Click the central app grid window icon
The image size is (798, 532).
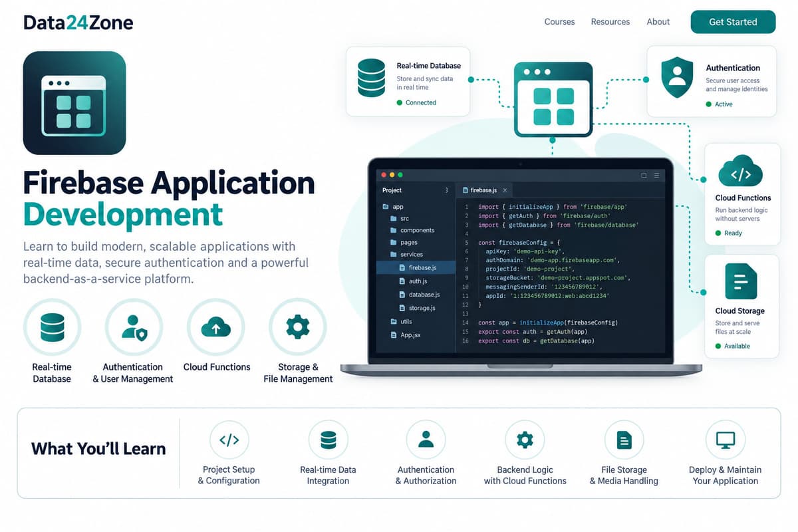(x=553, y=98)
